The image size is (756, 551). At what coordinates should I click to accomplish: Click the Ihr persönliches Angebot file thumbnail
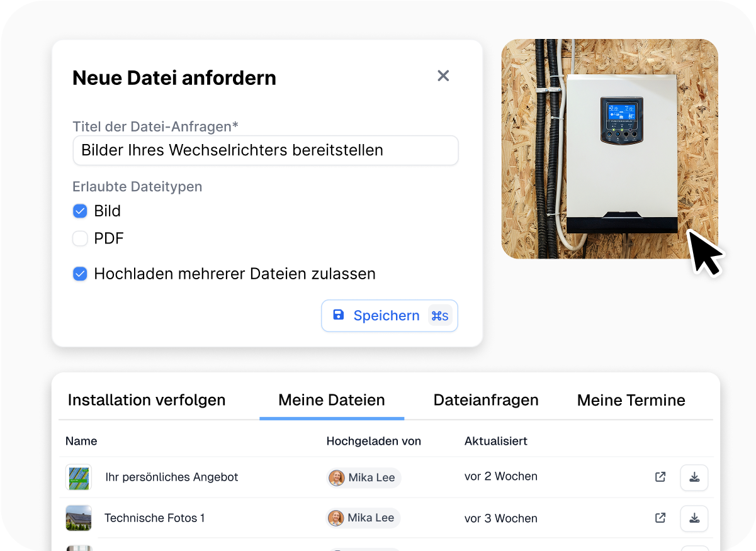pyautogui.click(x=79, y=477)
